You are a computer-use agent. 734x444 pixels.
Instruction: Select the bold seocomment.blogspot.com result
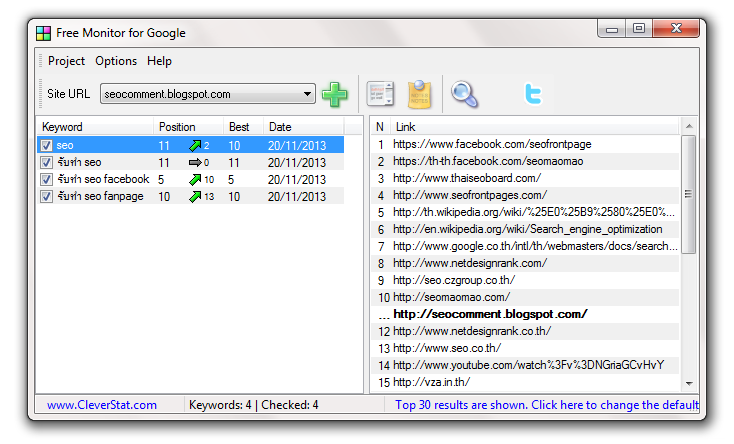pyautogui.click(x=490, y=314)
